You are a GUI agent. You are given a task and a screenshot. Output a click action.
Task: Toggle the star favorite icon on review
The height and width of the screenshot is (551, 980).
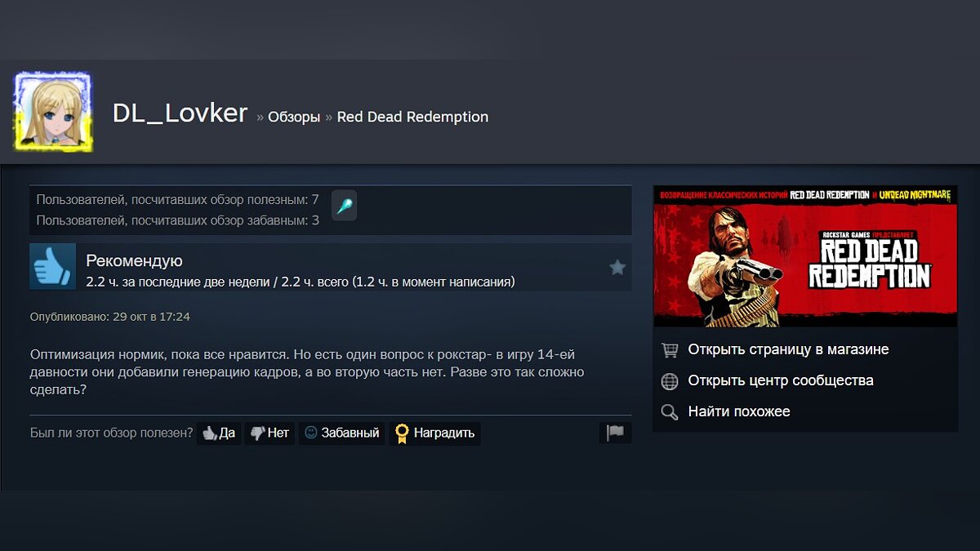[x=617, y=267]
